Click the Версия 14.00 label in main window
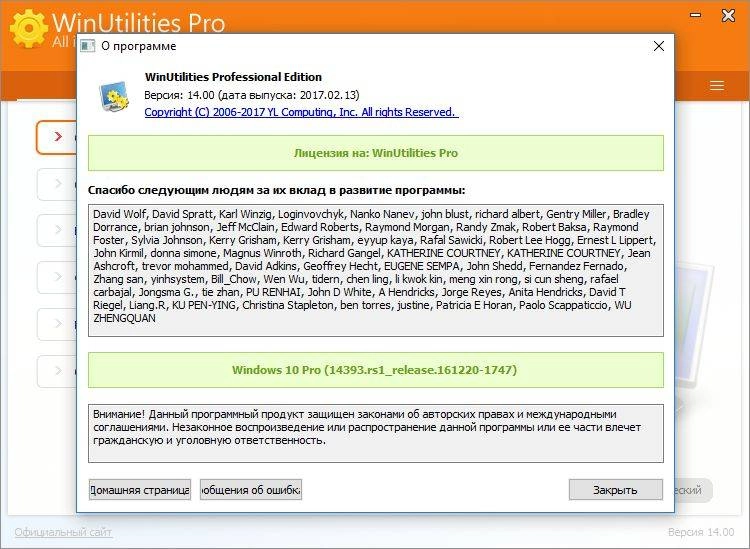The image size is (750, 549). [701, 532]
